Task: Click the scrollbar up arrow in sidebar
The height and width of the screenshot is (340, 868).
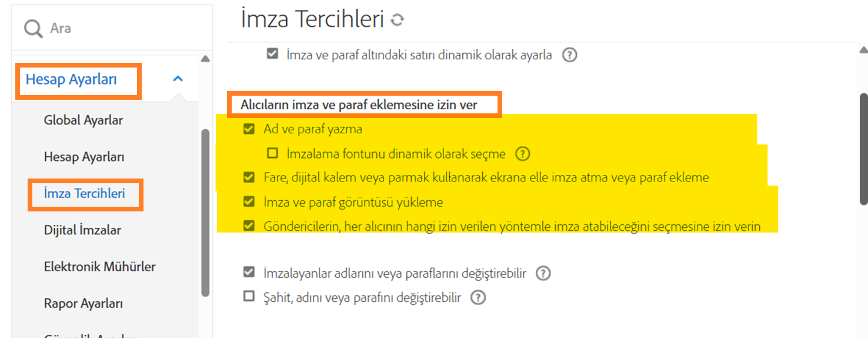Action: [206, 58]
